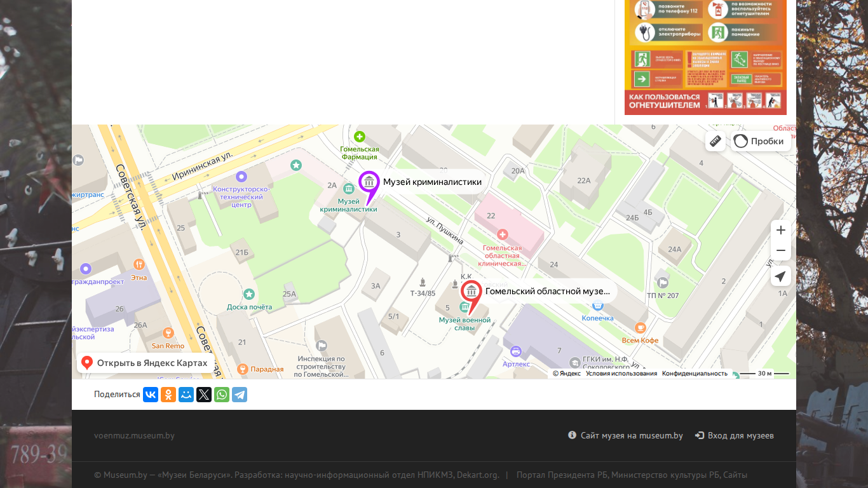The image size is (868, 488).
Task: Open the voenmuz.museum.by footer link
Action: [134, 435]
